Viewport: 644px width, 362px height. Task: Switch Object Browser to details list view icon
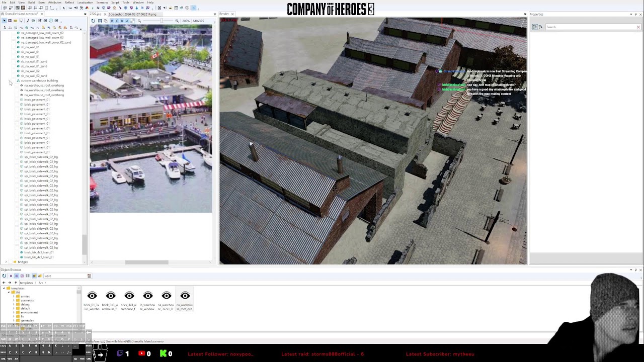[28, 276]
